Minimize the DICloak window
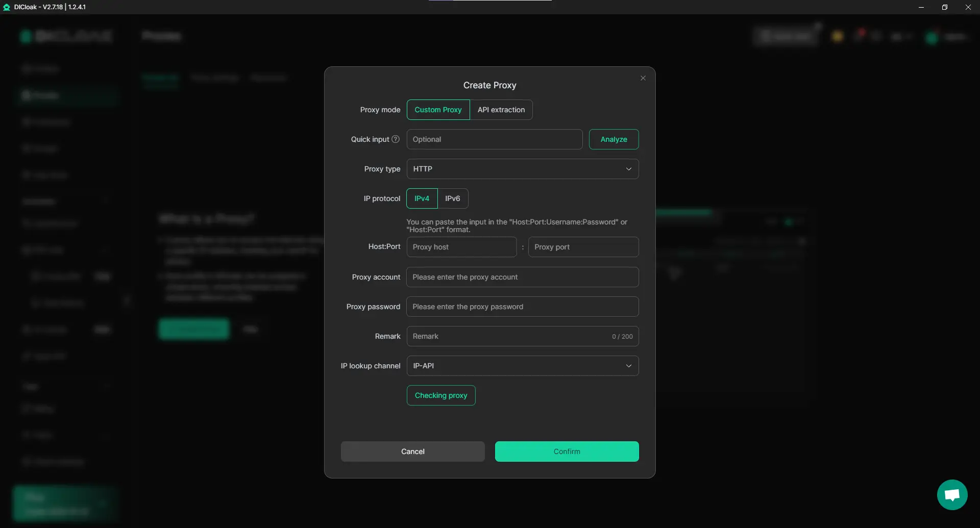The image size is (980, 528). pyautogui.click(x=921, y=7)
